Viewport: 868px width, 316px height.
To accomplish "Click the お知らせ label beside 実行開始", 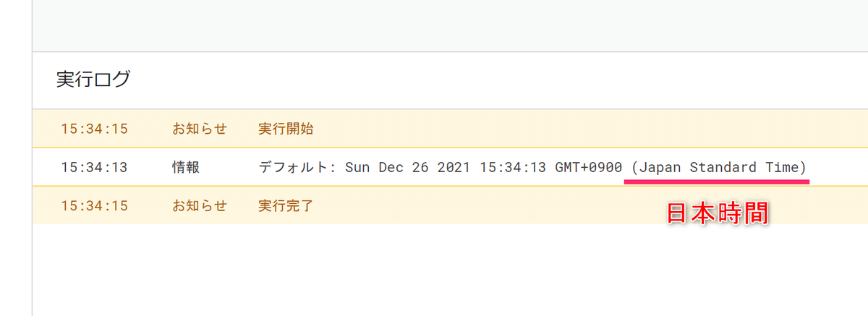I will coord(200,129).
